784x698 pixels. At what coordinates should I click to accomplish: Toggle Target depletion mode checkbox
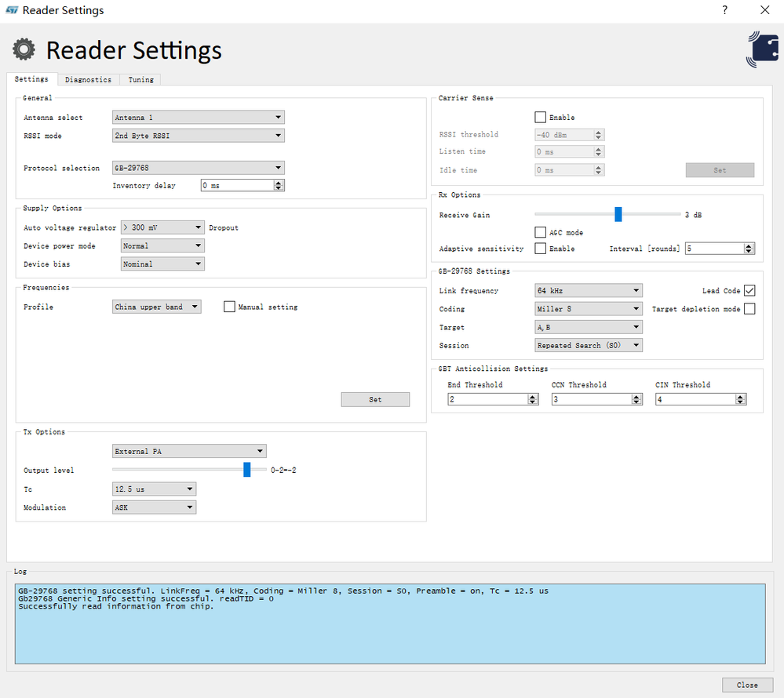coord(749,309)
